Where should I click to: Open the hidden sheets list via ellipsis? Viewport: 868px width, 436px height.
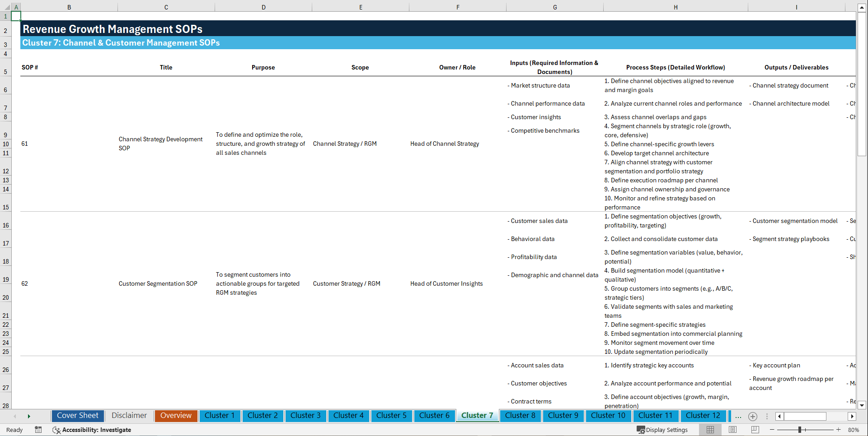pos(738,416)
